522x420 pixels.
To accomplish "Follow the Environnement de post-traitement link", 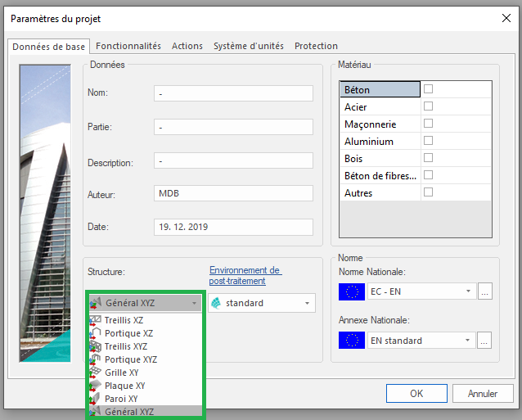I will [245, 276].
